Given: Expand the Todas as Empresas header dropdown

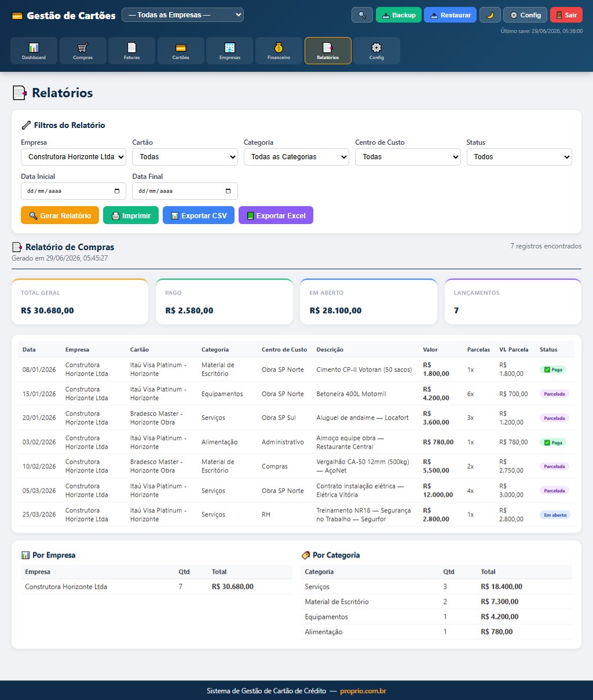Looking at the screenshot, I should pyautogui.click(x=182, y=15).
